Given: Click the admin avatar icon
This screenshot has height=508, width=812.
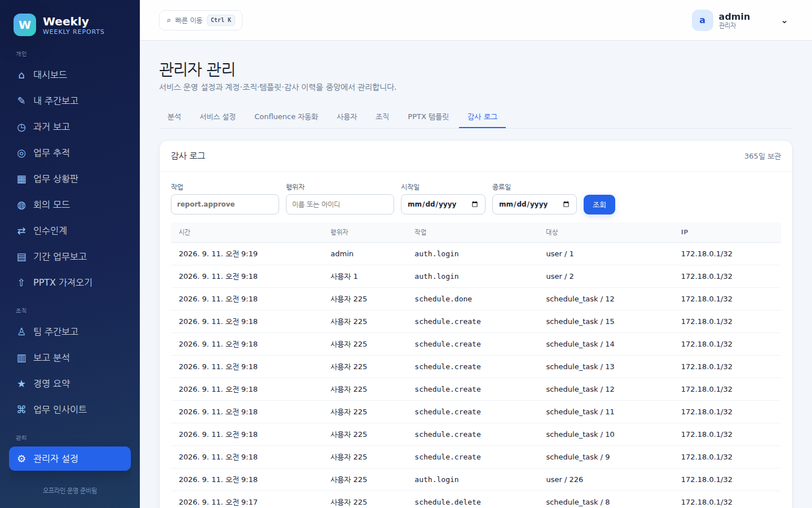Looking at the screenshot, I should pyautogui.click(x=702, y=20).
